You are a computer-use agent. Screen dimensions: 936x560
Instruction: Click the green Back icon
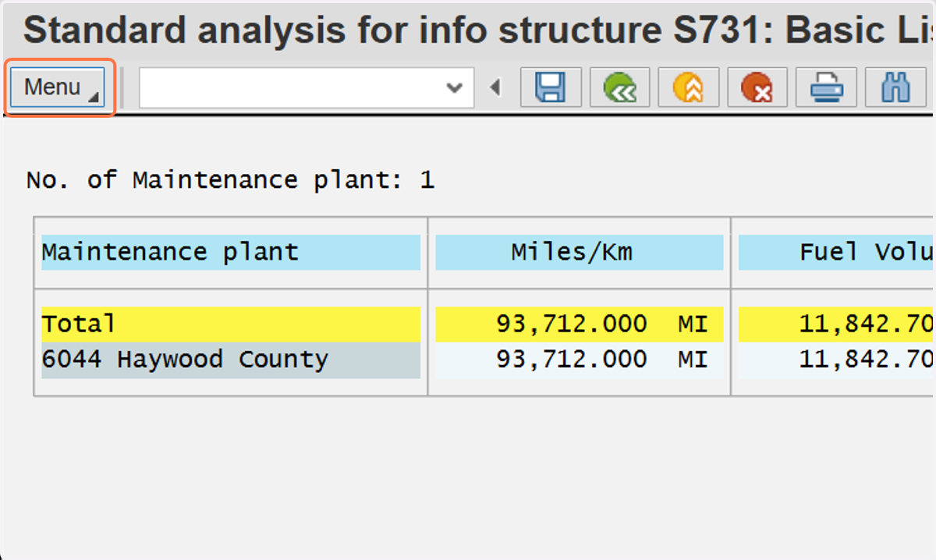[x=620, y=87]
